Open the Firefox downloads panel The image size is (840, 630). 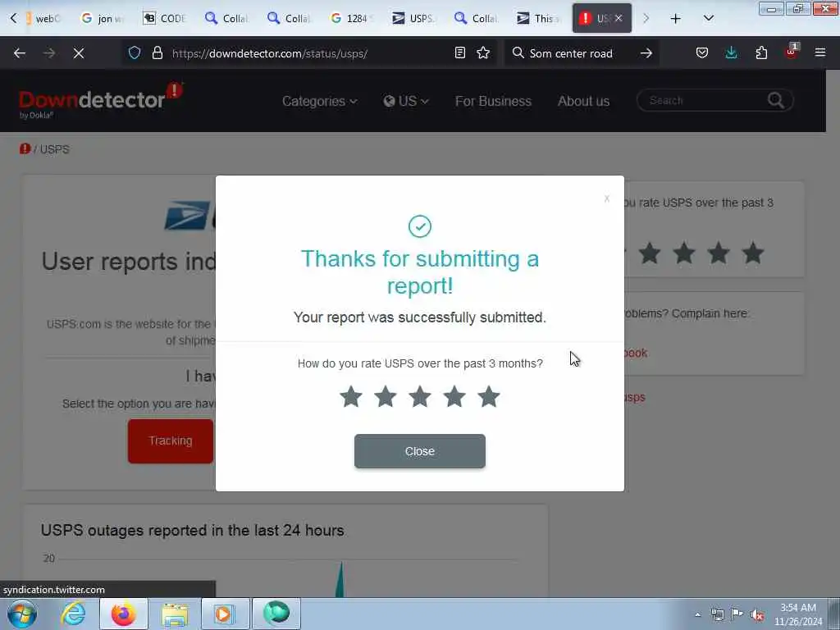pos(731,53)
